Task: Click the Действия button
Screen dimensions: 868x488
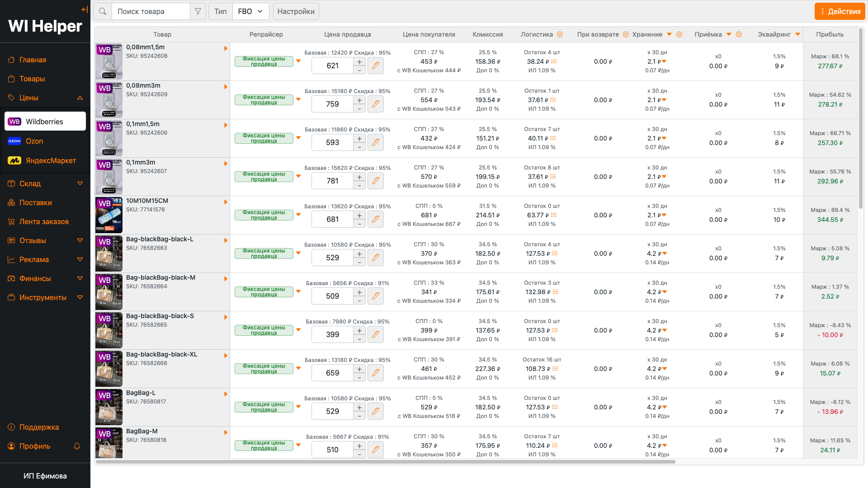Action: point(840,11)
